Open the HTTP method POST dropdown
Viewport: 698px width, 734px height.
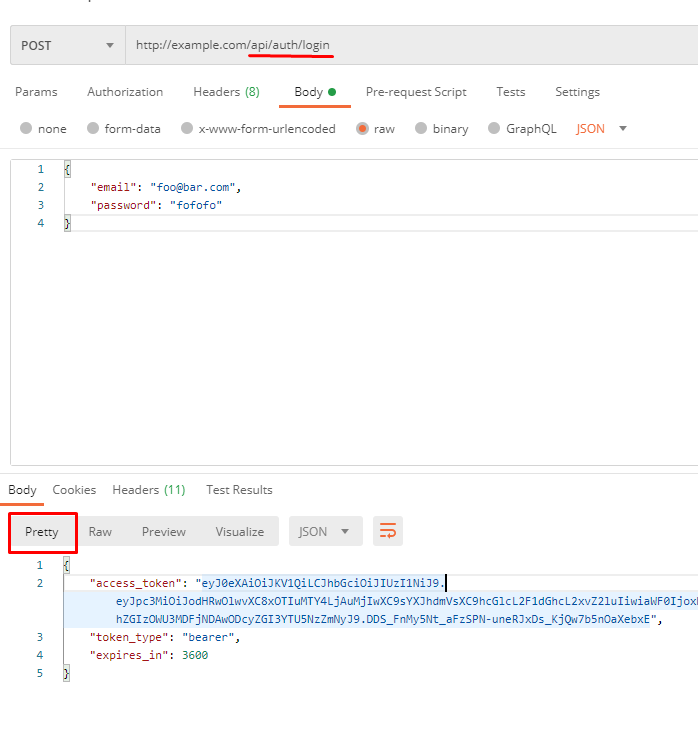click(x=67, y=46)
